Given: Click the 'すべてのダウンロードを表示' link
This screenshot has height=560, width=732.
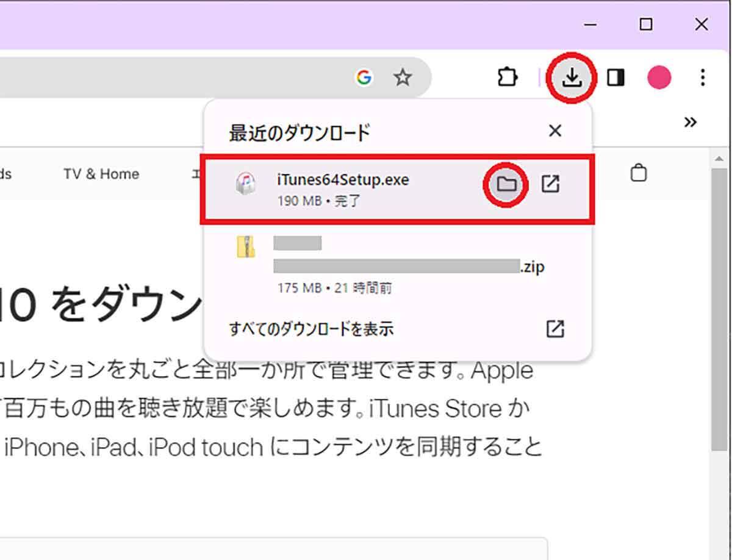Looking at the screenshot, I should 311,329.
